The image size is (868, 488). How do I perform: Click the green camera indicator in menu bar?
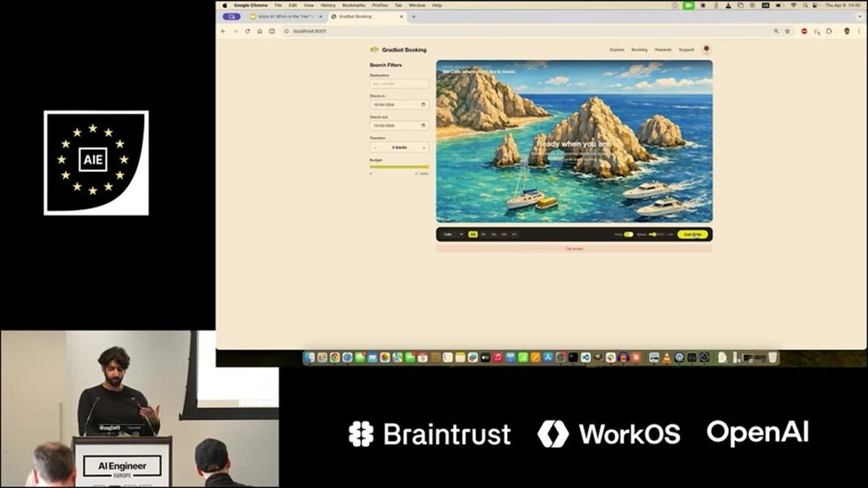click(x=689, y=5)
